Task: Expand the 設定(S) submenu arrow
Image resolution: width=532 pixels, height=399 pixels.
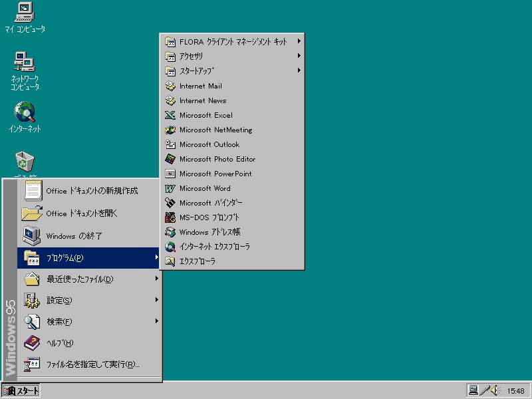Action: click(x=156, y=300)
